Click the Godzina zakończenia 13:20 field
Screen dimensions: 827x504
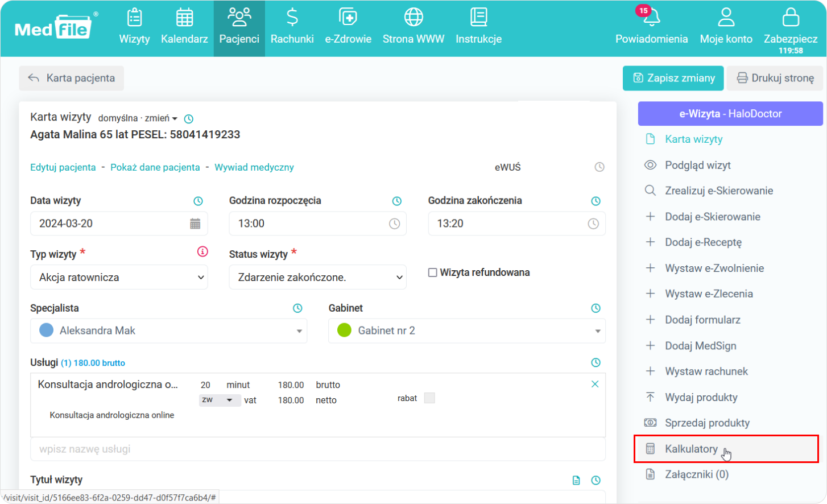(x=516, y=224)
